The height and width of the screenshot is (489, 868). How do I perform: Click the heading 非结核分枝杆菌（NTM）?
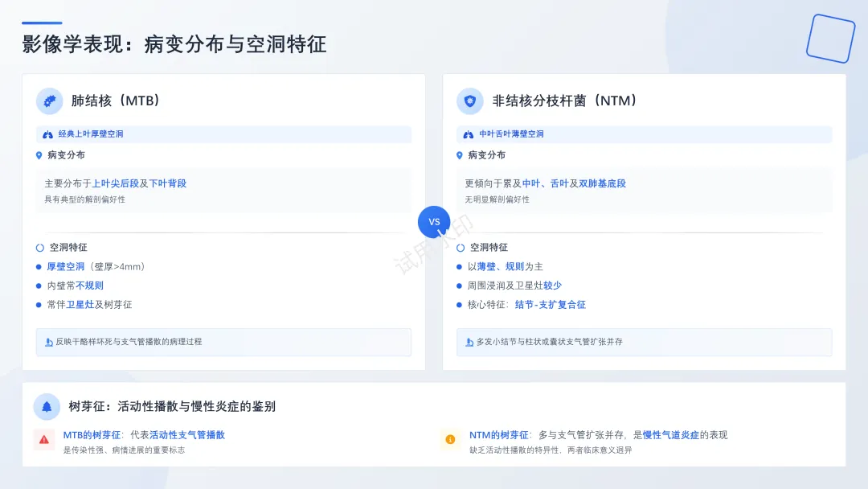(565, 101)
